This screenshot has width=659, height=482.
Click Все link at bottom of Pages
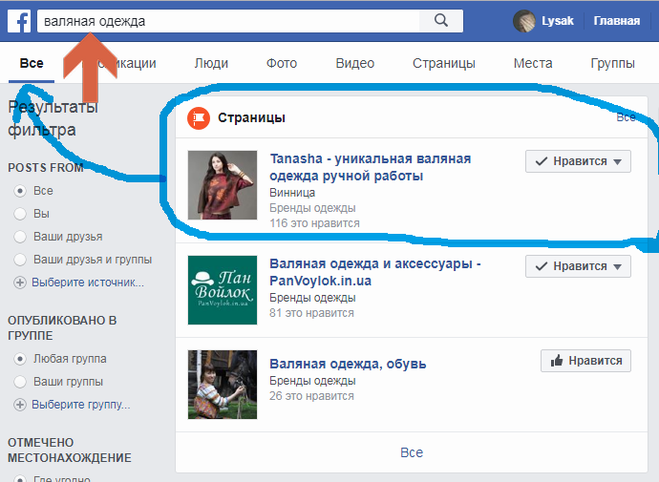tap(411, 453)
